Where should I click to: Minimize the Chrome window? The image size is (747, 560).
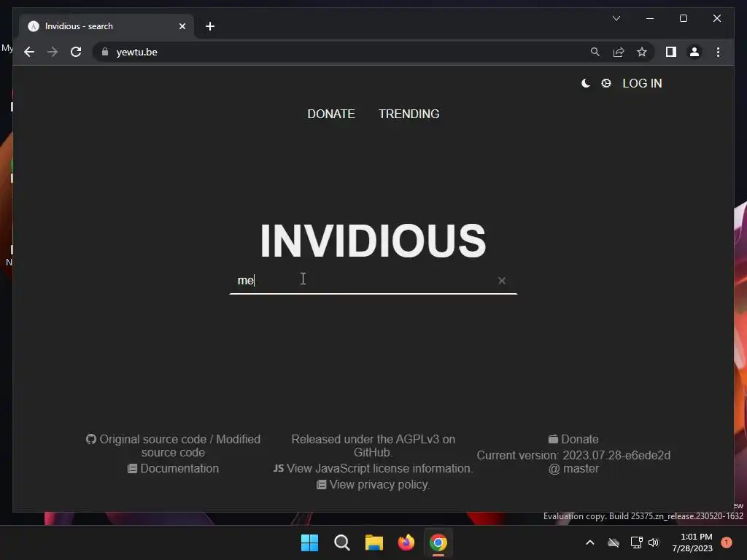650,18
